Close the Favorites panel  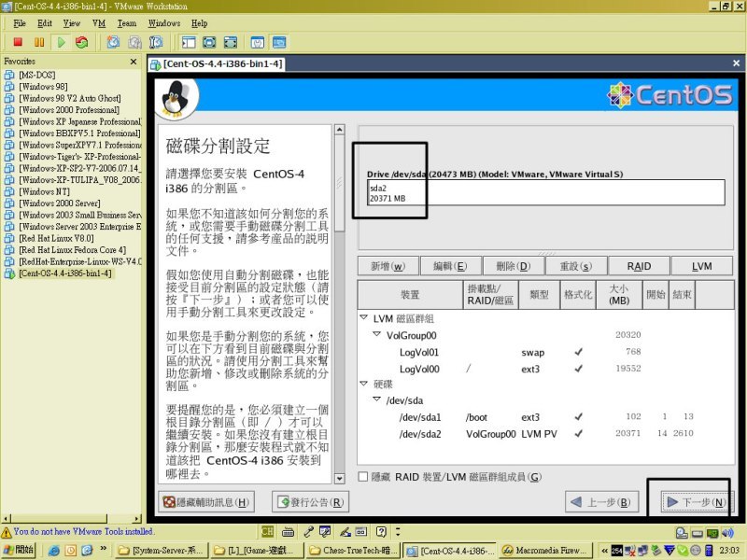134,62
